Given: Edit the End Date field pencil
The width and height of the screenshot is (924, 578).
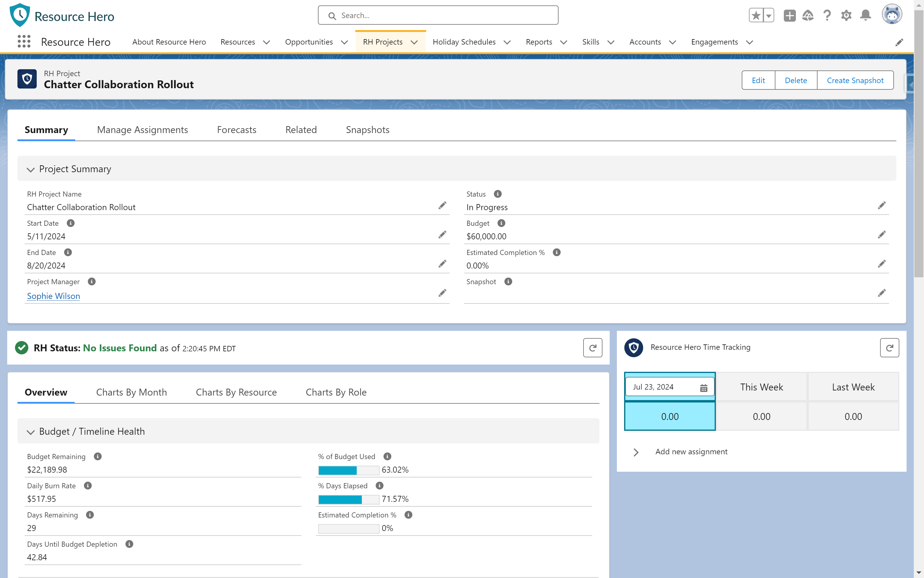Looking at the screenshot, I should click(442, 264).
